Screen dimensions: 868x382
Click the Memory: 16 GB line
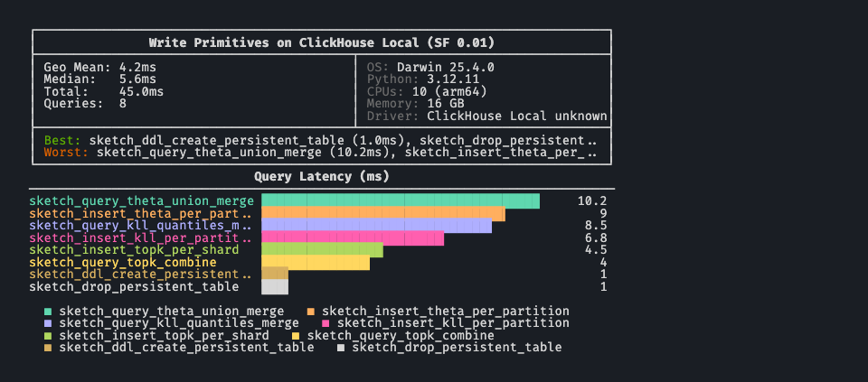(415, 103)
